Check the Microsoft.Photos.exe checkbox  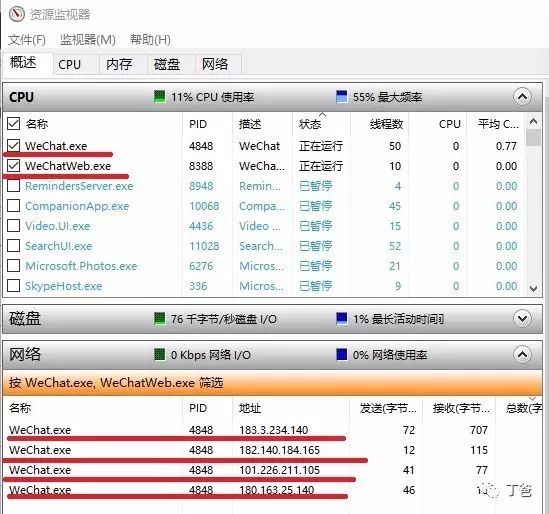(x=13, y=266)
